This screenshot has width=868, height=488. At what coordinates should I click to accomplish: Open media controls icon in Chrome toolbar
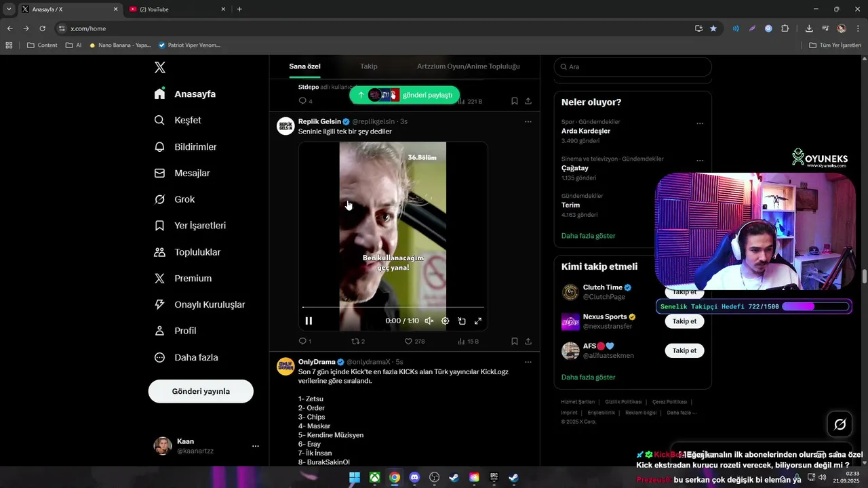(825, 28)
